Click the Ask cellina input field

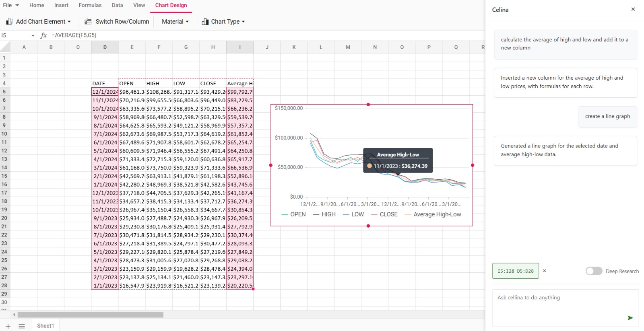566,308
